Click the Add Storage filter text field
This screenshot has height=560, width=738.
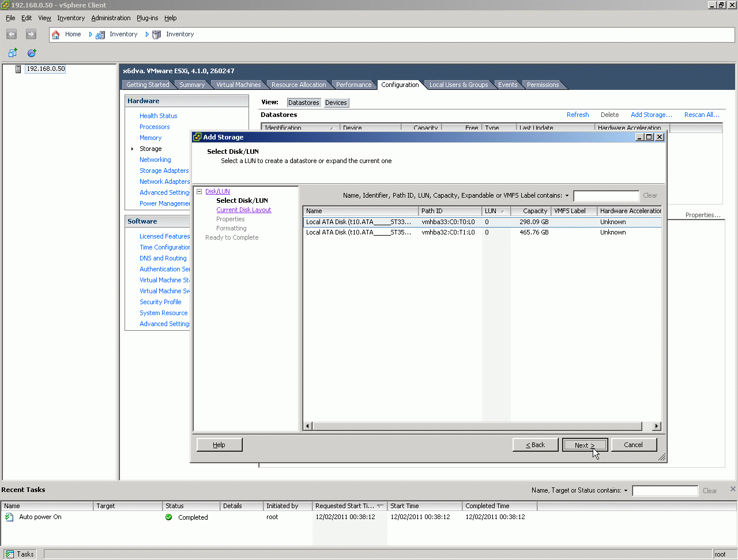point(606,196)
